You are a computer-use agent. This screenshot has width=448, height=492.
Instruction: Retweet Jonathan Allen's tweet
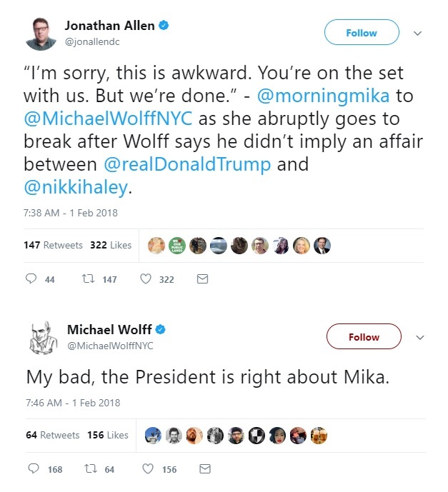[x=87, y=279]
